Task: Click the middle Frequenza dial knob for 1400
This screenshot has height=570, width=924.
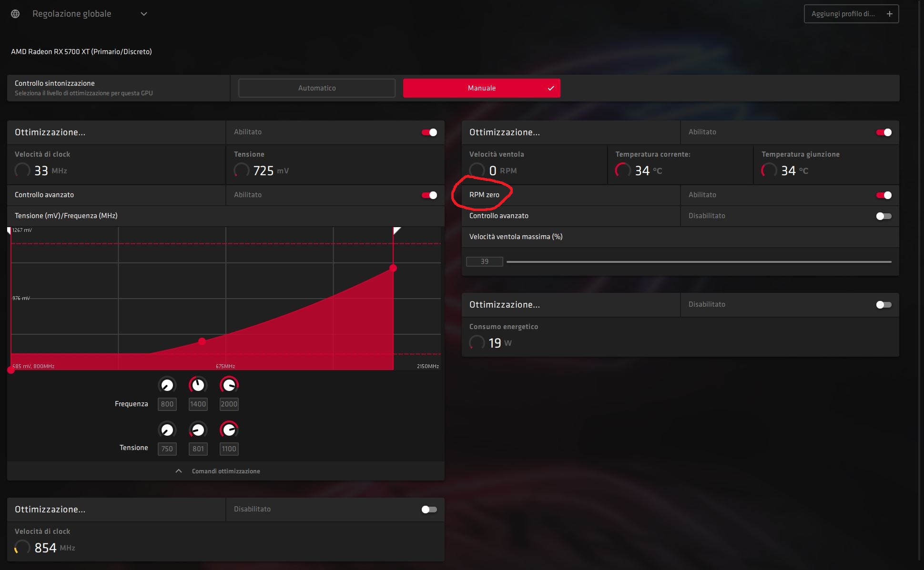Action: pos(198,385)
